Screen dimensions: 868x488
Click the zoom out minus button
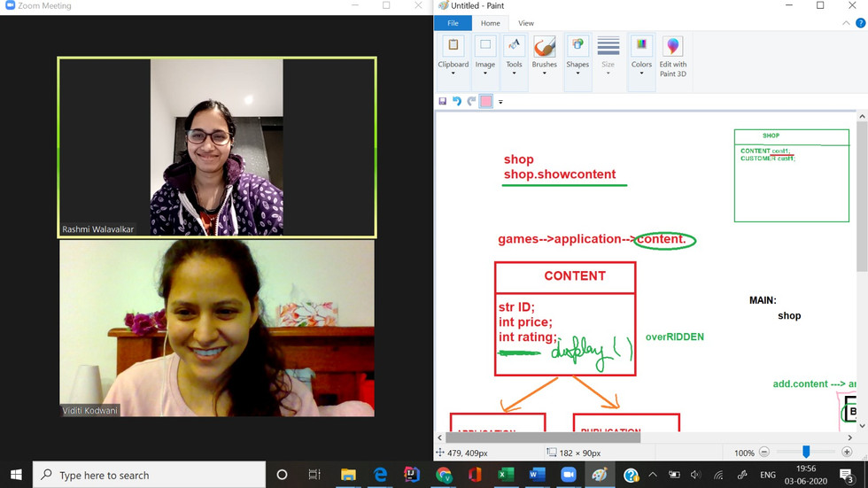[x=763, y=452]
